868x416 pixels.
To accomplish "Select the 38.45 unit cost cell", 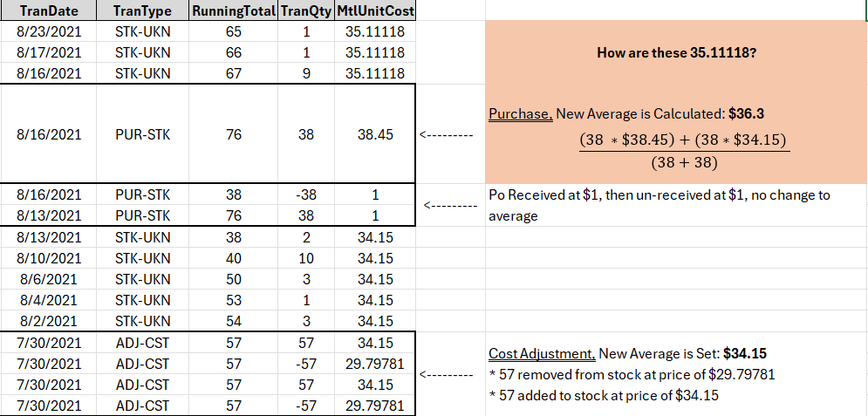I will click(x=375, y=135).
